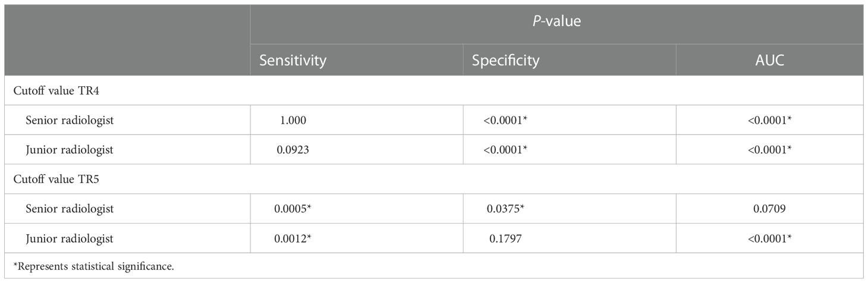This screenshot has height=283, width=868.
Task: Click TR5 Junior radiologist AUC value
Action: pyautogui.click(x=770, y=238)
